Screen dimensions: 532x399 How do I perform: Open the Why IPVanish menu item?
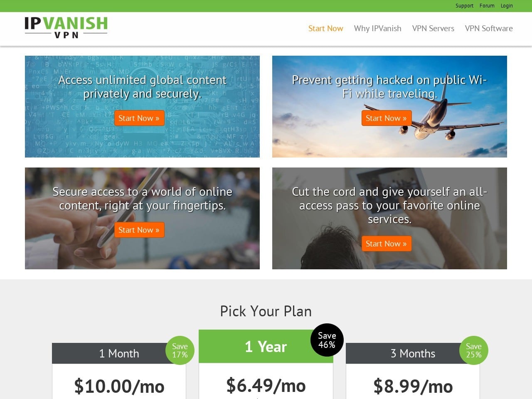377,28
